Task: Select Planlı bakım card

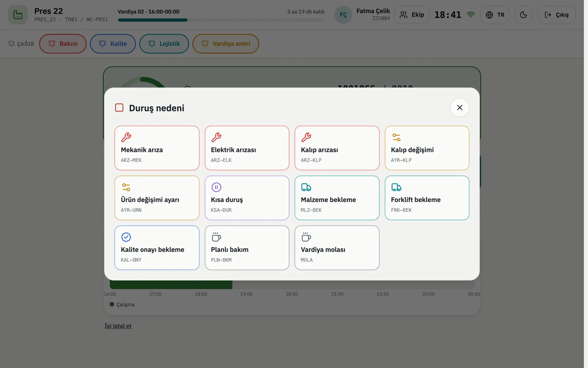Action: (247, 248)
